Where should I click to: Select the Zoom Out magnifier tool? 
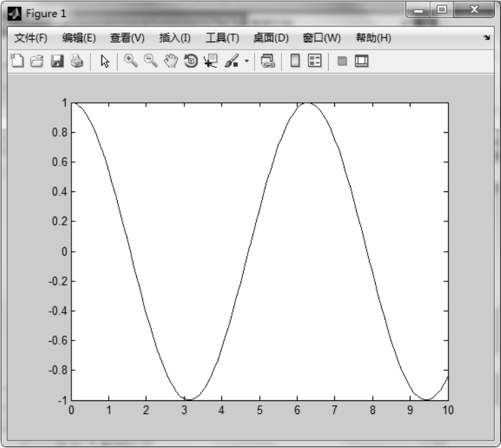pyautogui.click(x=150, y=61)
